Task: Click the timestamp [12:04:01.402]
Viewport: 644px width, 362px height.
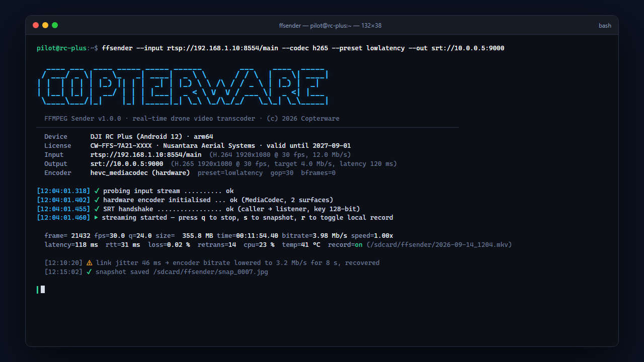Action: (x=63, y=200)
